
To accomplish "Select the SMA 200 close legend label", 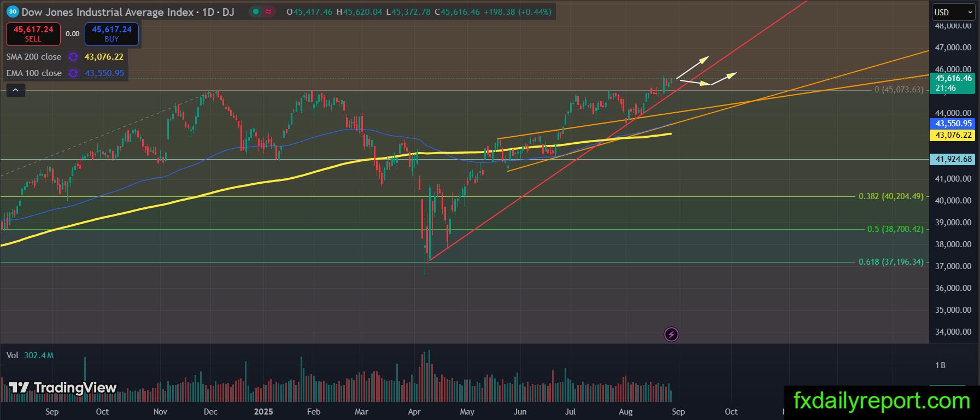I will 34,57.
